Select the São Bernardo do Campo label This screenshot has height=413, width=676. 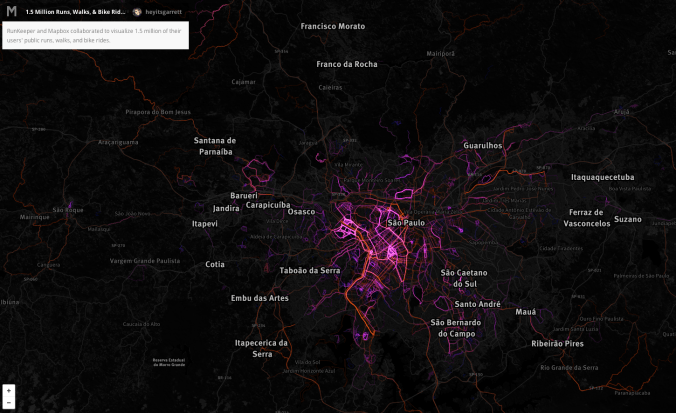pyautogui.click(x=455, y=328)
